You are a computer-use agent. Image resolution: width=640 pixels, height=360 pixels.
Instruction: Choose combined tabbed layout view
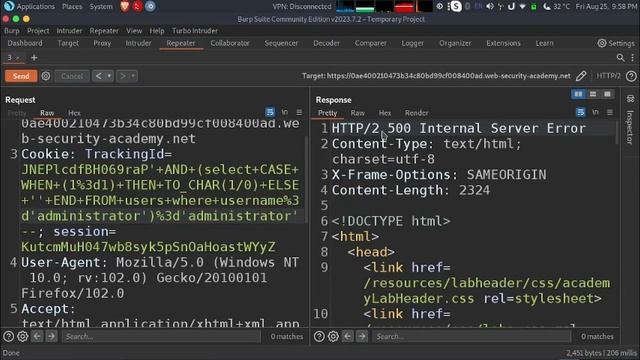[x=607, y=94]
